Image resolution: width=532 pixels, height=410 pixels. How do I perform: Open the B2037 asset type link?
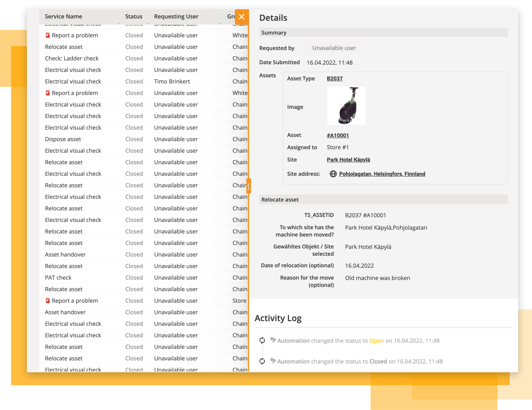click(334, 78)
